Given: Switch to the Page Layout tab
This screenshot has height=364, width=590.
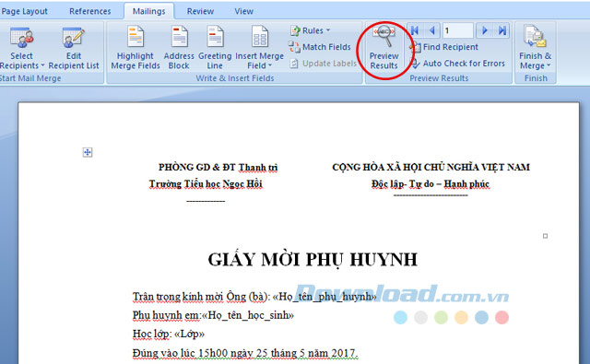Looking at the screenshot, I should point(24,11).
